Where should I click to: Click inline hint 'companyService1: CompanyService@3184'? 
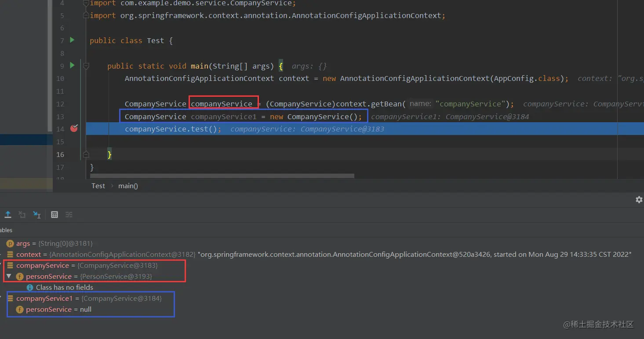coord(450,117)
